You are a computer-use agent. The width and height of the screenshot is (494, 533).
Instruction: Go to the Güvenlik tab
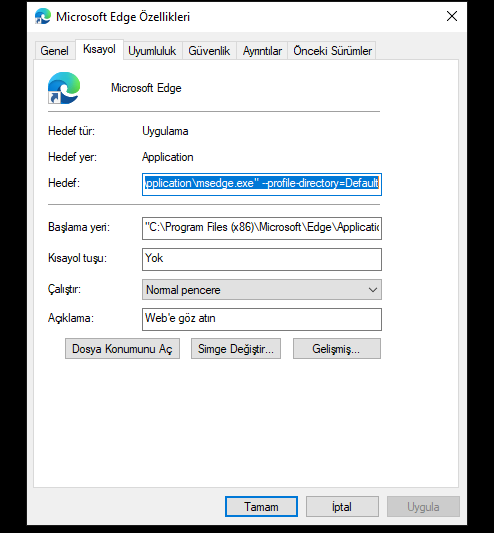click(209, 51)
